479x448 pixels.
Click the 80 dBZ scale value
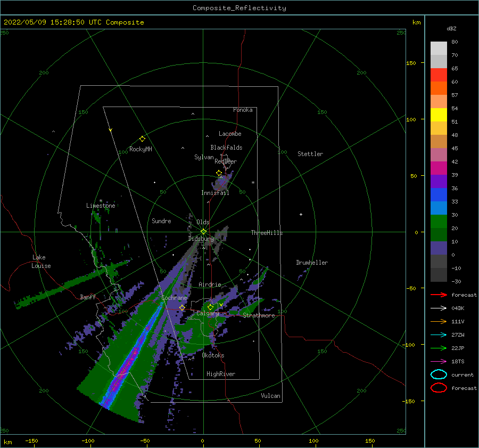[x=455, y=42]
